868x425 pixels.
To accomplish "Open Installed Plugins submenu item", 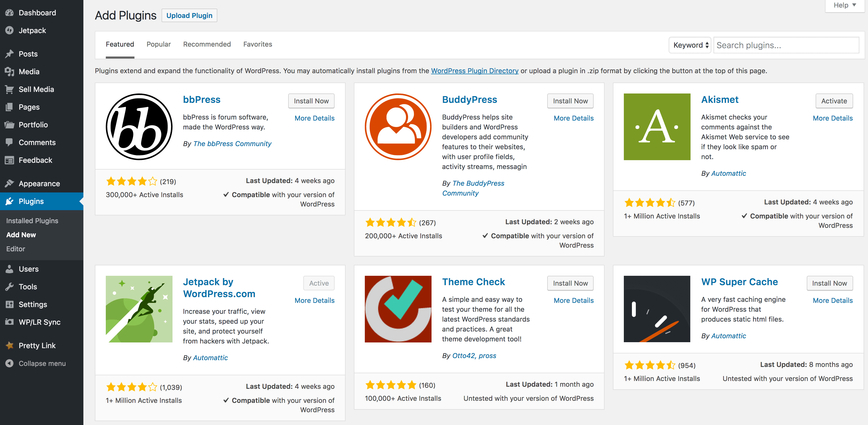I will coord(32,221).
